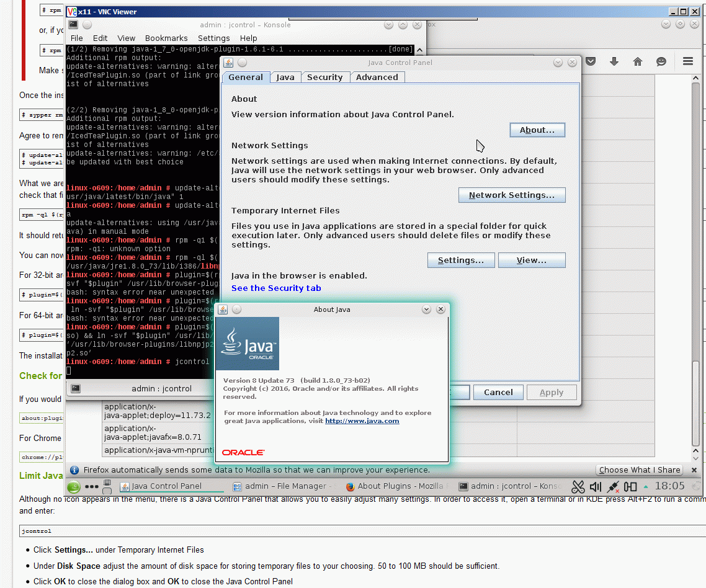Image resolution: width=706 pixels, height=588 pixels.
Task: Click the Konsole scrollbar up arrow
Action: tap(419, 50)
